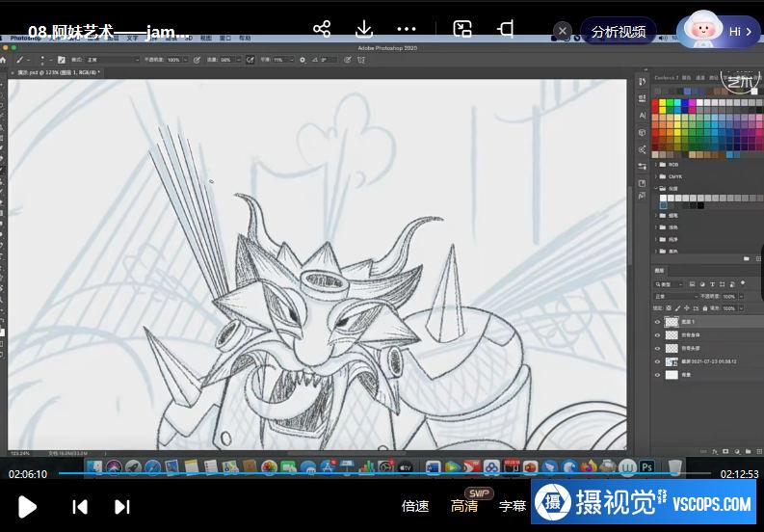Expand the RGB swatch folder

click(656, 165)
